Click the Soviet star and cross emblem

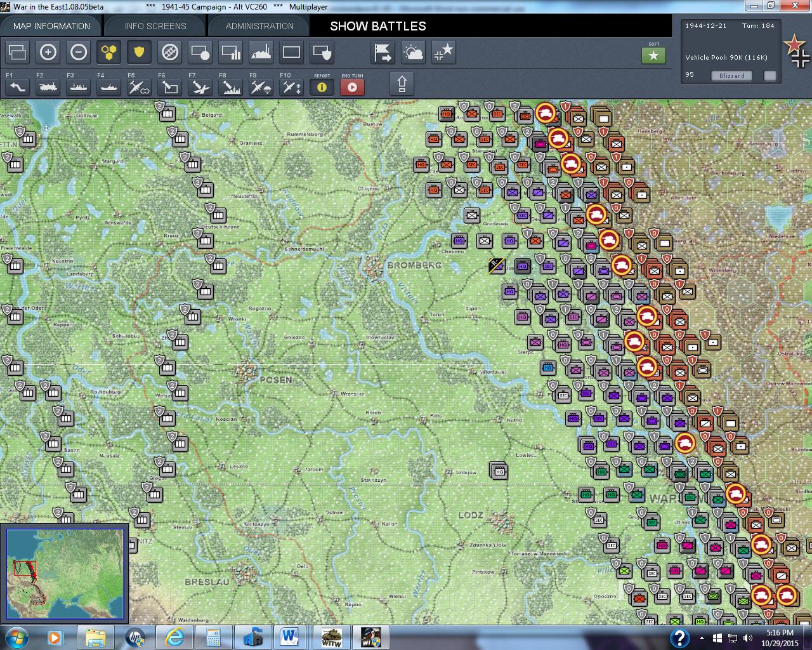click(x=797, y=51)
